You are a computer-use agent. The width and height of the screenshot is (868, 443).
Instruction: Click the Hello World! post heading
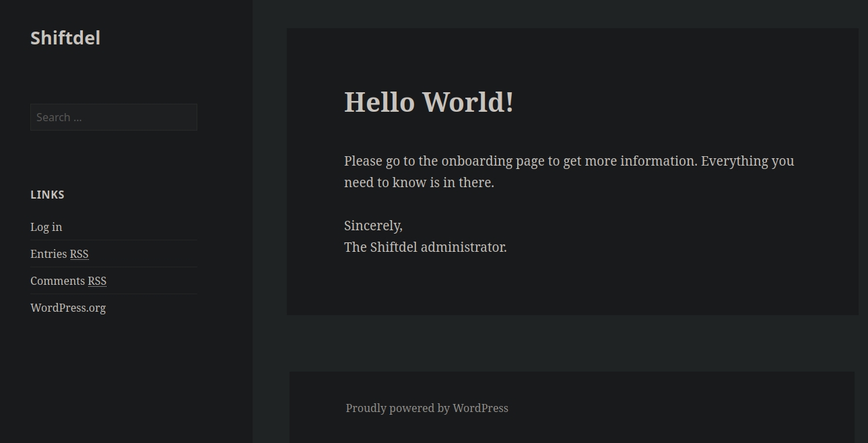[x=428, y=102]
